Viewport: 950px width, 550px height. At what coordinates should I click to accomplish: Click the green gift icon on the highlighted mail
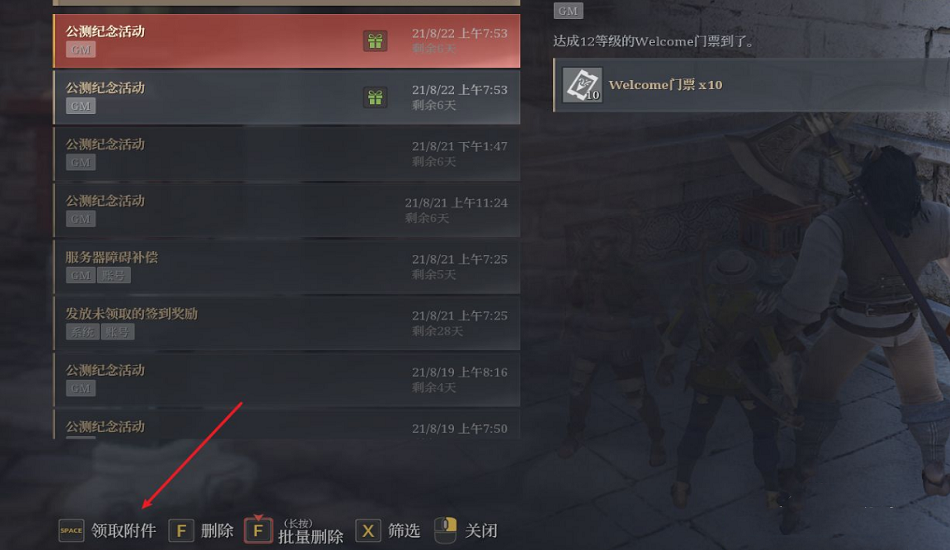tap(375, 41)
